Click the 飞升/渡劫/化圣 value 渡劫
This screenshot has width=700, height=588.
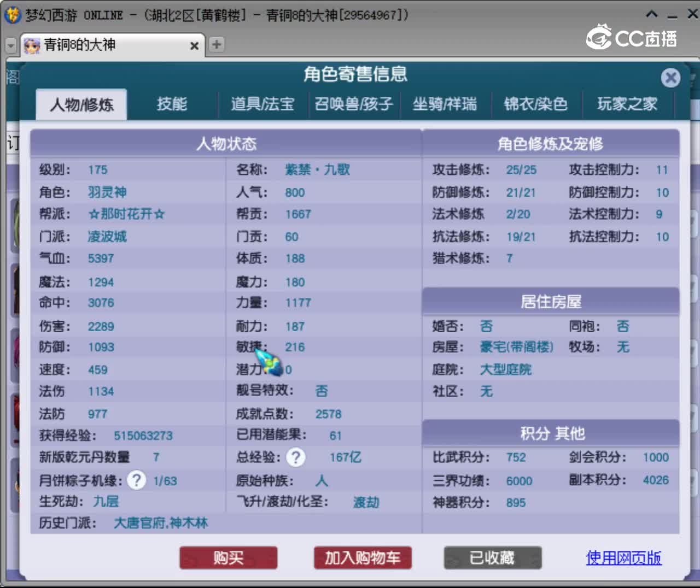click(x=366, y=502)
